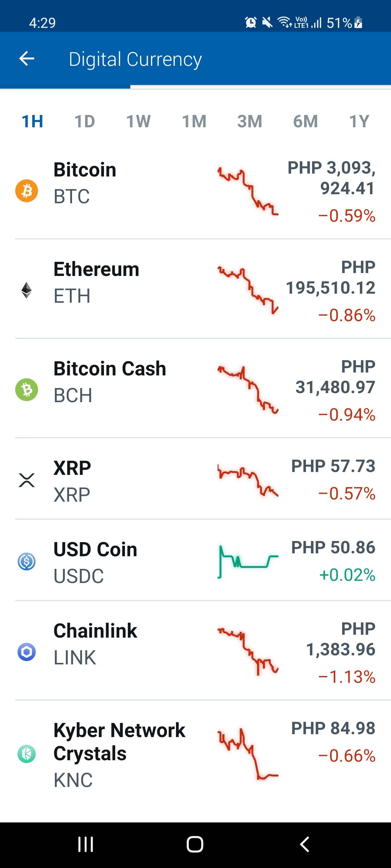This screenshot has width=391, height=868.
Task: Choose the 1M time range
Action: pyautogui.click(x=194, y=122)
